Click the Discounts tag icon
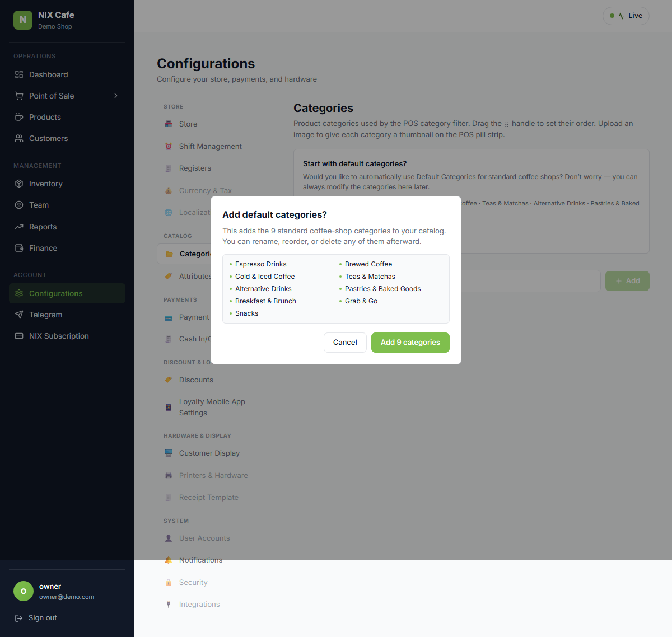672x637 pixels. tap(169, 380)
